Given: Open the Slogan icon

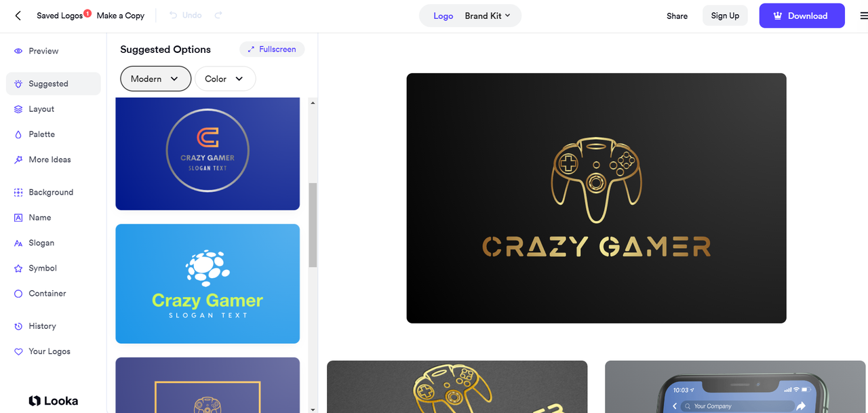Looking at the screenshot, I should (x=18, y=243).
